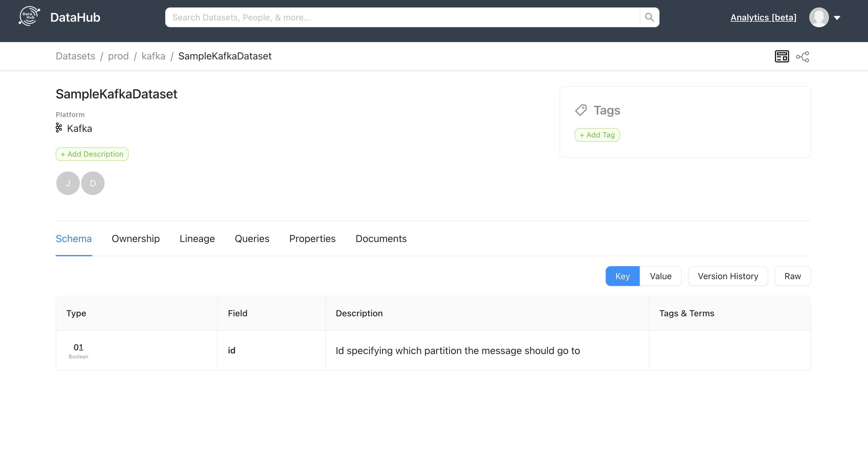Click the search magnifier icon

(649, 17)
